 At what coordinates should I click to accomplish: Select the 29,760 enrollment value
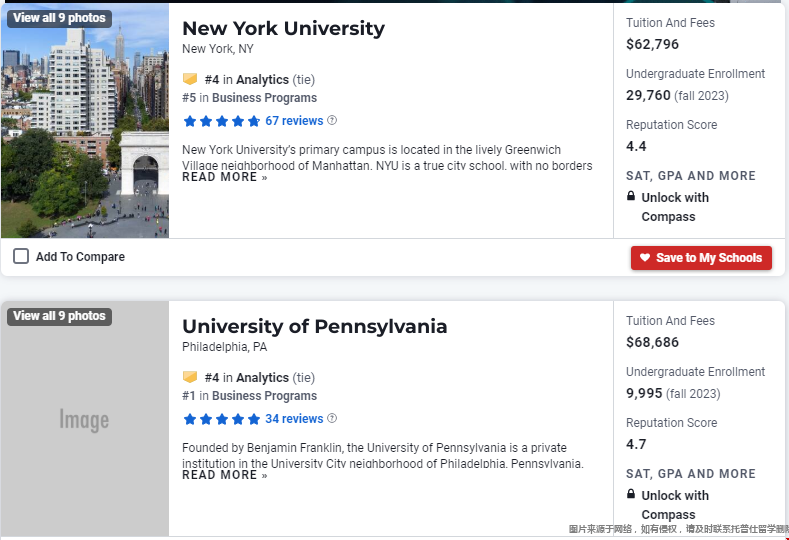click(x=648, y=95)
